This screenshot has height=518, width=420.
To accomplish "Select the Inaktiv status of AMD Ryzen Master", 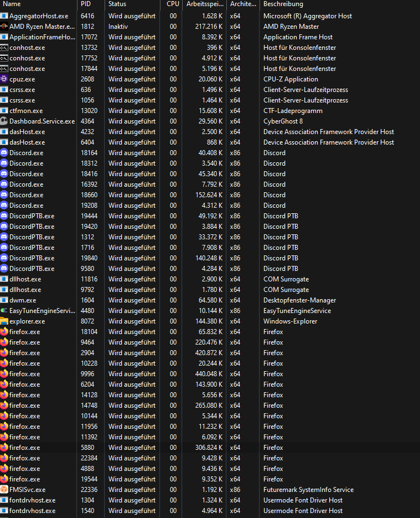I will point(118,27).
